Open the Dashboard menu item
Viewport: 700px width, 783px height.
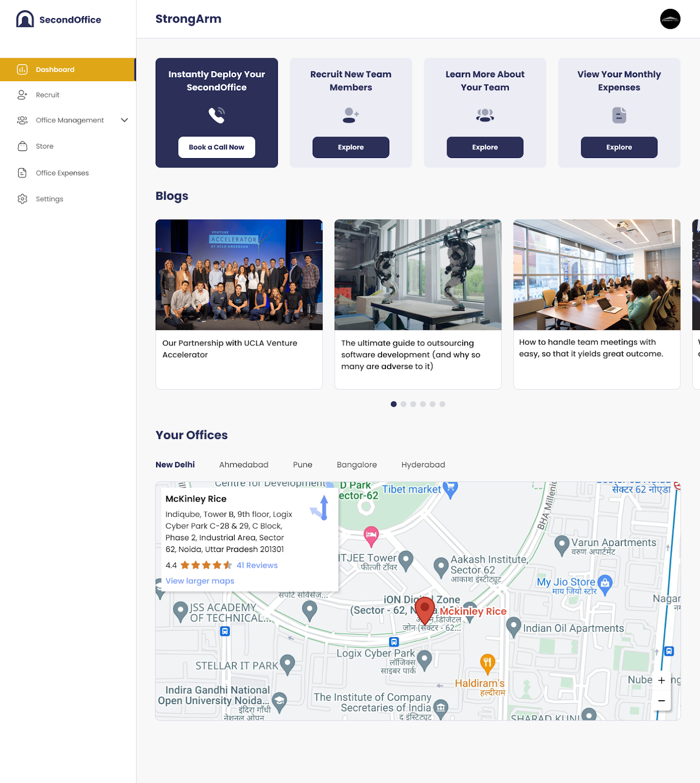(x=68, y=69)
